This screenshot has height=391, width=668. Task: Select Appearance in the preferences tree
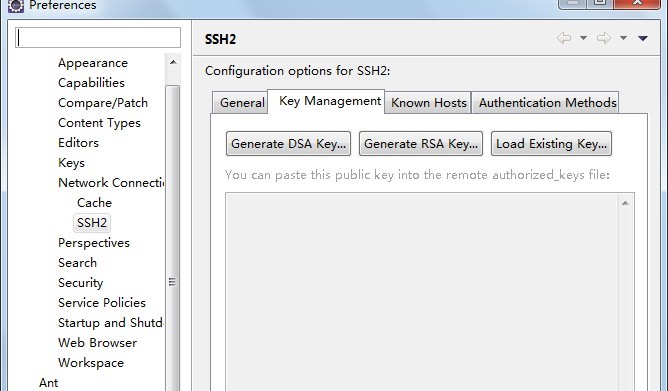point(93,63)
